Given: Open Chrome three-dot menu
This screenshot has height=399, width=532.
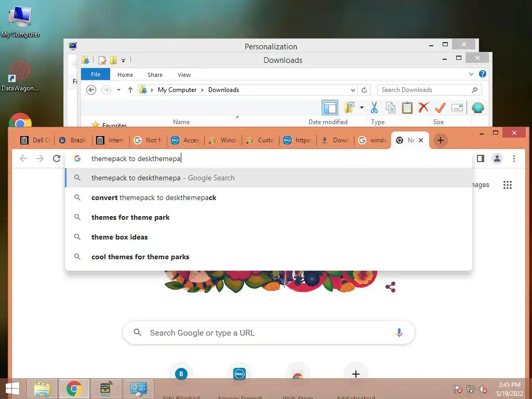Looking at the screenshot, I should pos(514,158).
